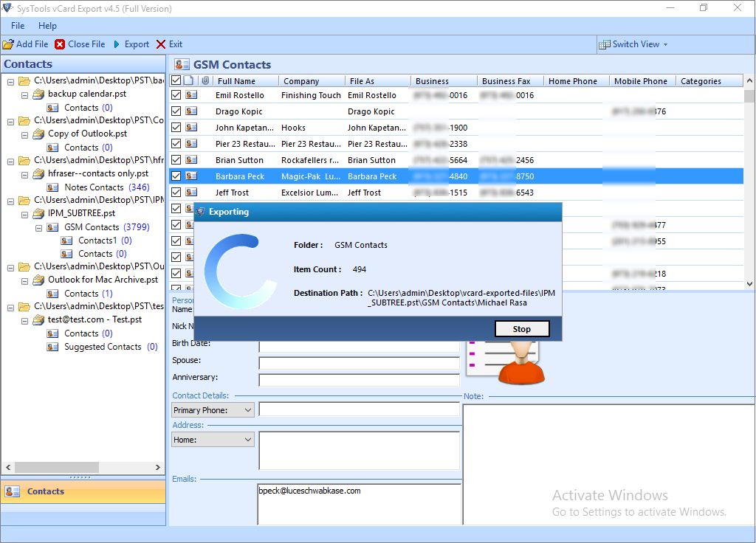Sort by Company column header
Screen dimensions: 756x543
point(312,81)
